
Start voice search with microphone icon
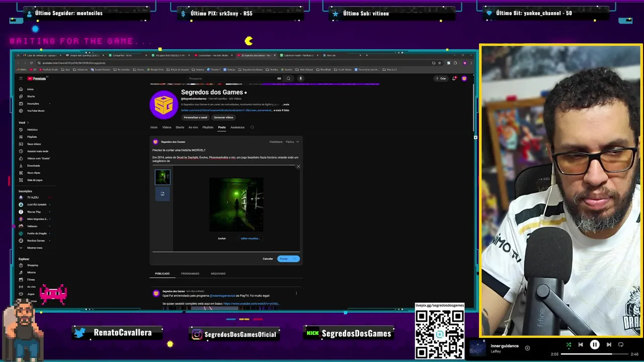pyautogui.click(x=300, y=78)
